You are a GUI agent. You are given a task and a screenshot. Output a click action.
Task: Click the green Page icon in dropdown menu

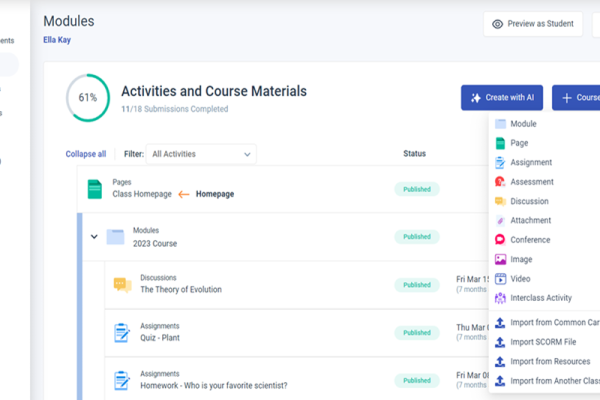pyautogui.click(x=500, y=143)
